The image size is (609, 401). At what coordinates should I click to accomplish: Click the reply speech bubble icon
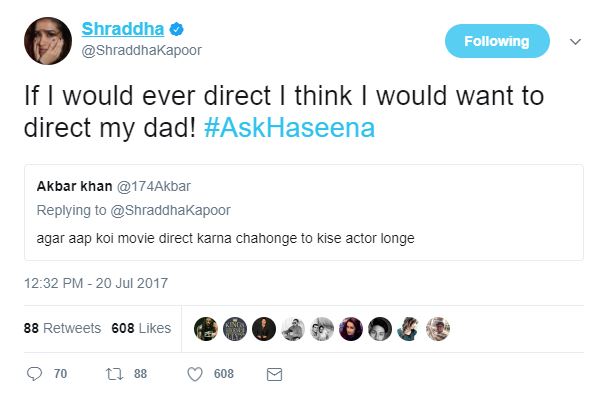(33, 374)
